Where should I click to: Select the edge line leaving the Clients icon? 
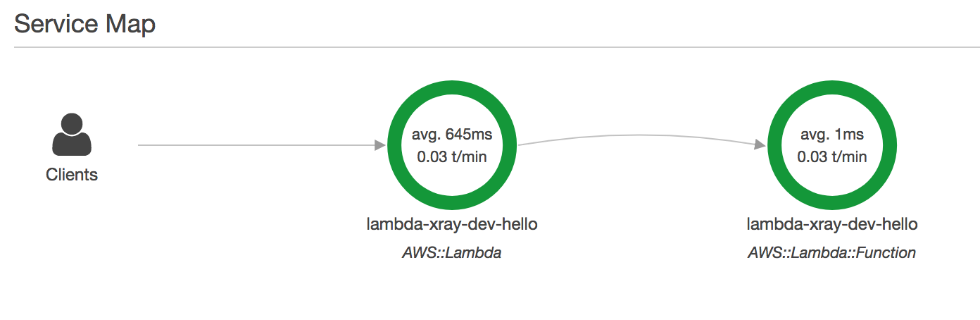point(257,145)
